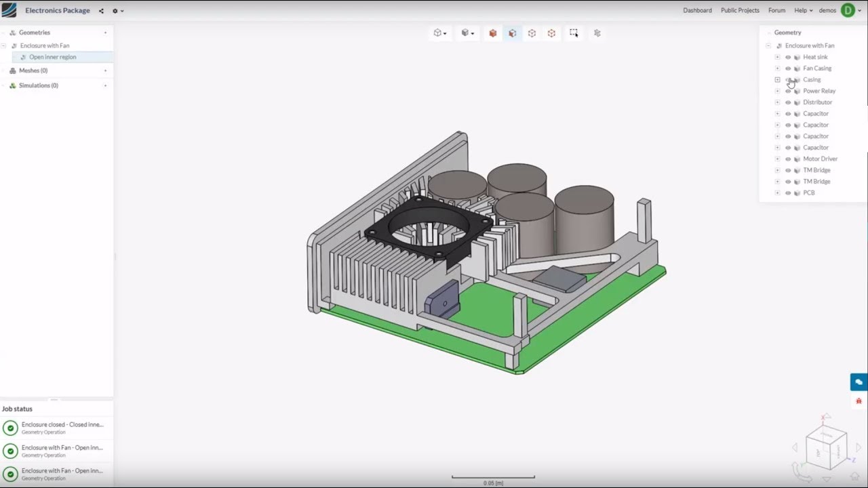
Task: Collapse Enclosure with Fan in the Geometry panel
Action: click(768, 46)
